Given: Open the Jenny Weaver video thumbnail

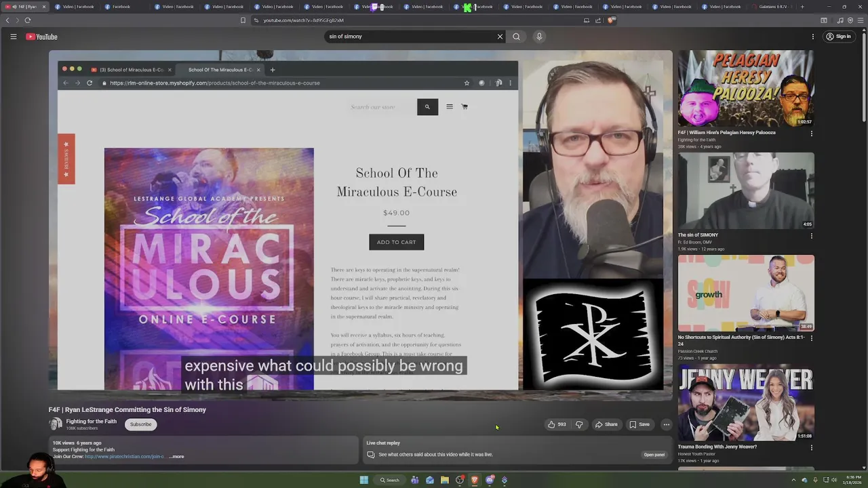Looking at the screenshot, I should coord(746,402).
